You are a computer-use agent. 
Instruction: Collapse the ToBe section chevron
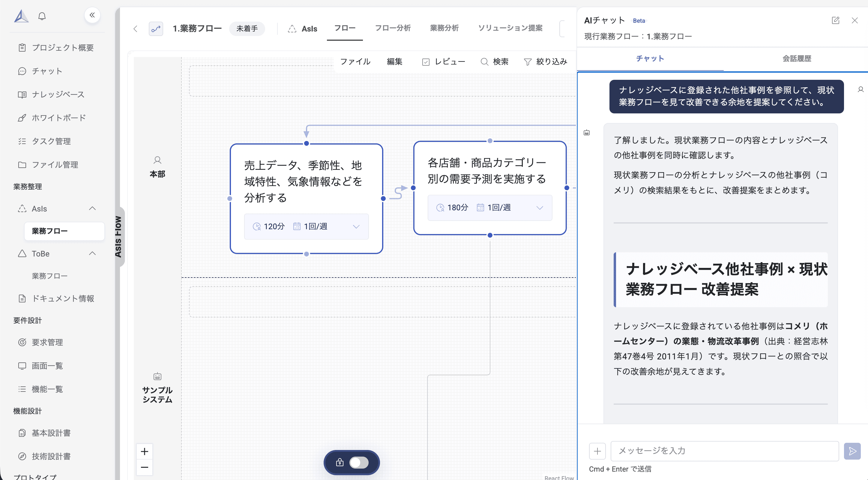[92, 253]
